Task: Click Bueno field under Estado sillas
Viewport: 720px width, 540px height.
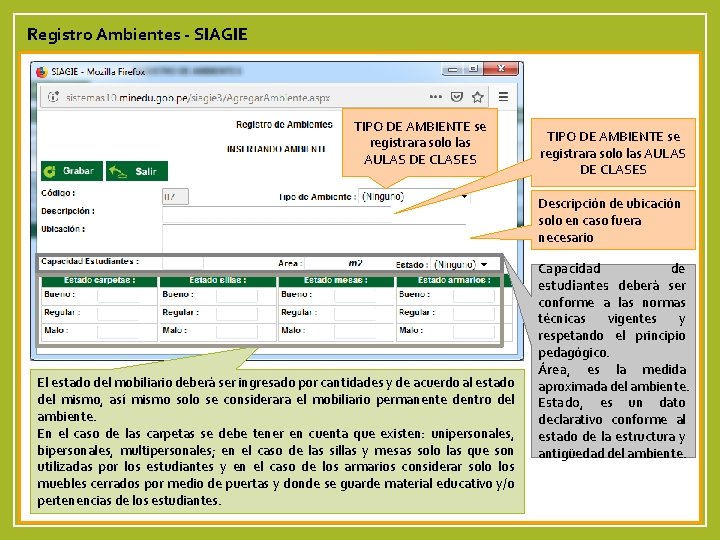Action: click(236, 295)
